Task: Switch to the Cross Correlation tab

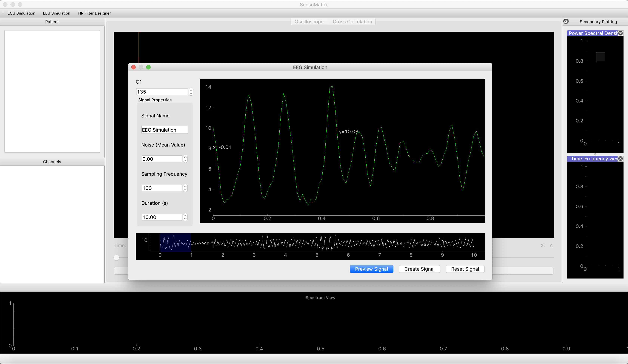Action: coord(352,22)
